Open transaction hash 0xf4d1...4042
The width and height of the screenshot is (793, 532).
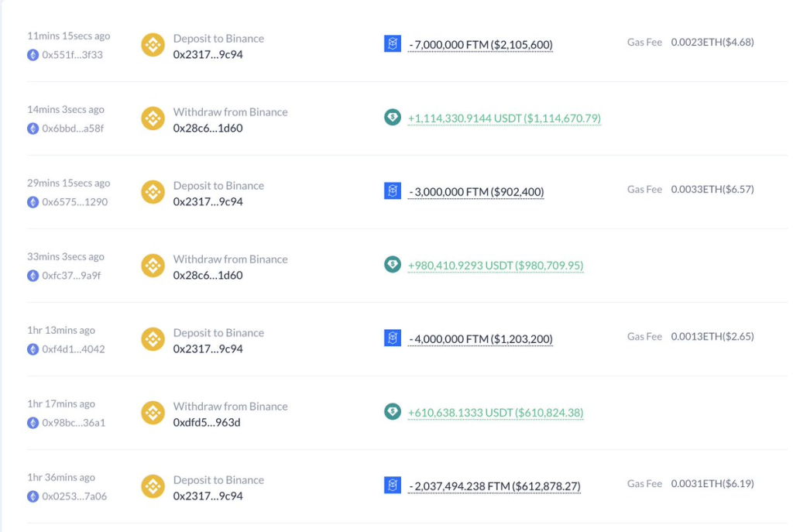(74, 349)
